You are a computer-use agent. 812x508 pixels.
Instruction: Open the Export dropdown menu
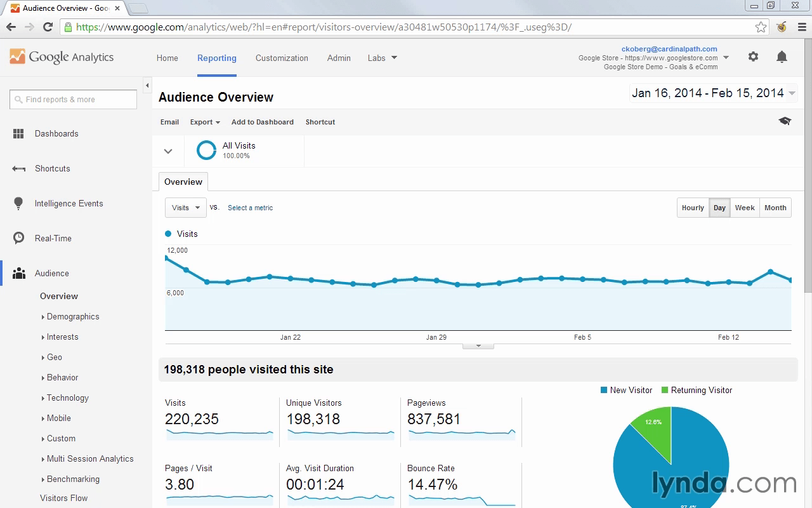tap(205, 122)
